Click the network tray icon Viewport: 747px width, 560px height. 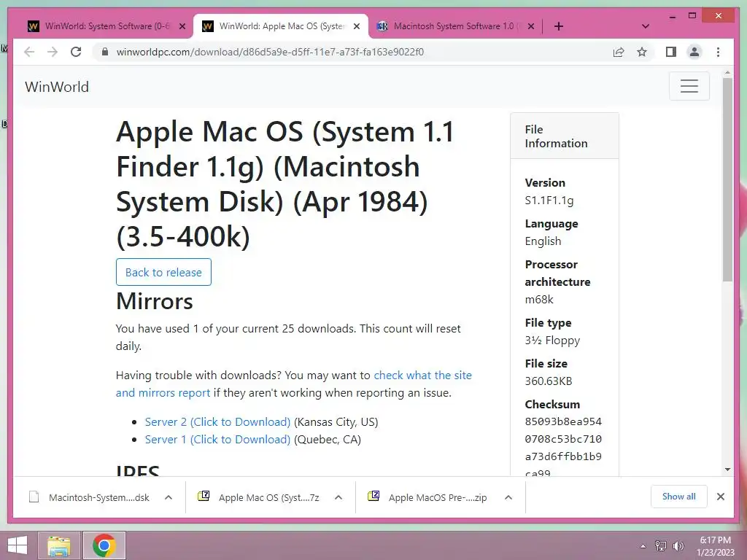click(x=660, y=546)
